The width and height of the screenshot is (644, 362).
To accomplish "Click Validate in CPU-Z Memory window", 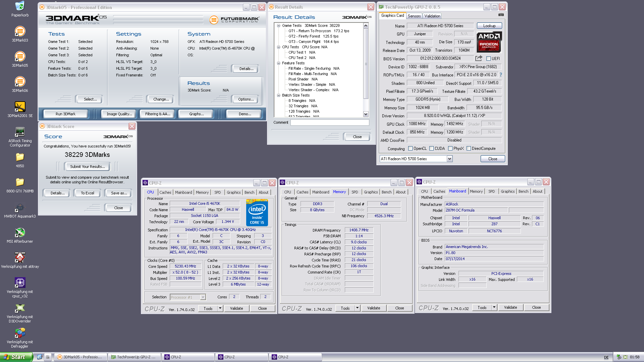I will (374, 308).
